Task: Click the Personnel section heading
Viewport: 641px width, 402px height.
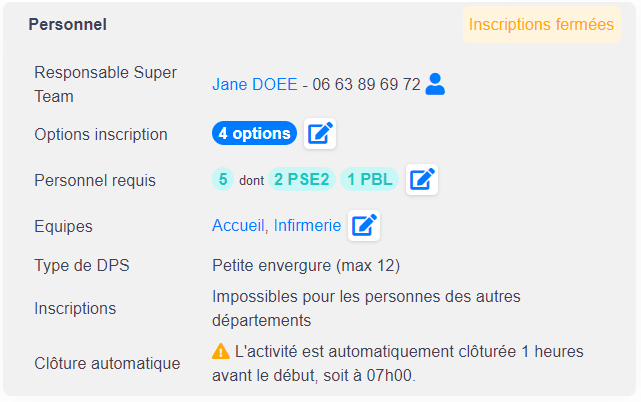Action: tap(67, 25)
